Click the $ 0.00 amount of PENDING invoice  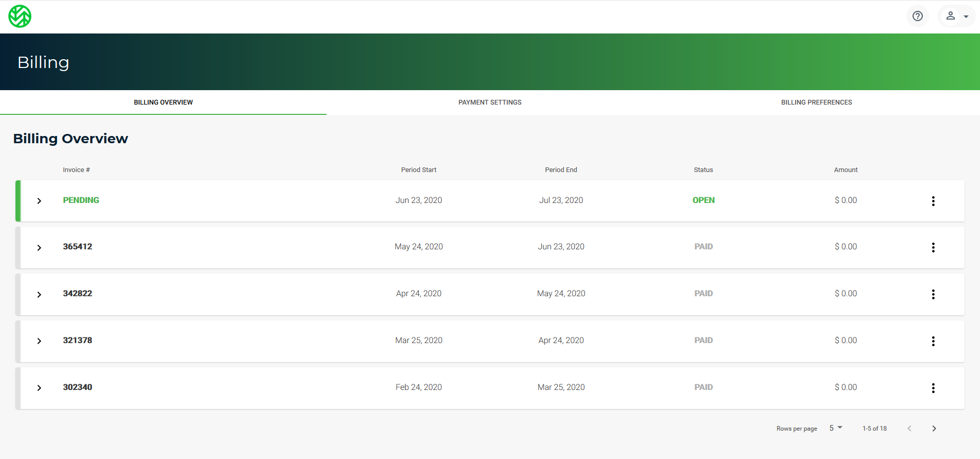coord(846,200)
